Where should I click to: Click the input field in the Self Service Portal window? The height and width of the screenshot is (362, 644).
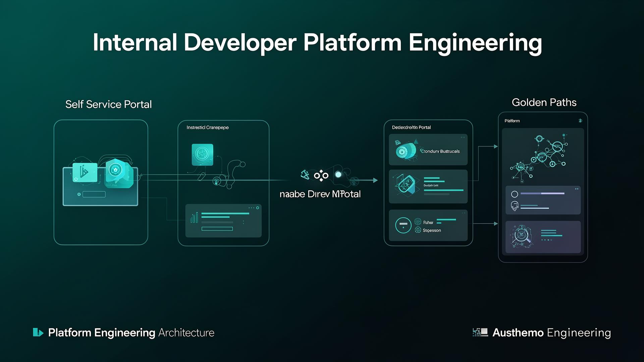(94, 194)
